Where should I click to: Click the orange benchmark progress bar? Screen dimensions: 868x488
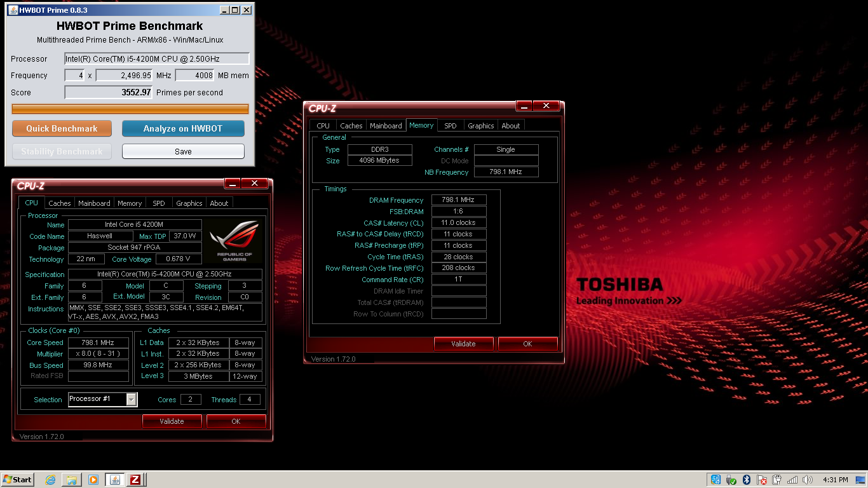[x=130, y=109]
